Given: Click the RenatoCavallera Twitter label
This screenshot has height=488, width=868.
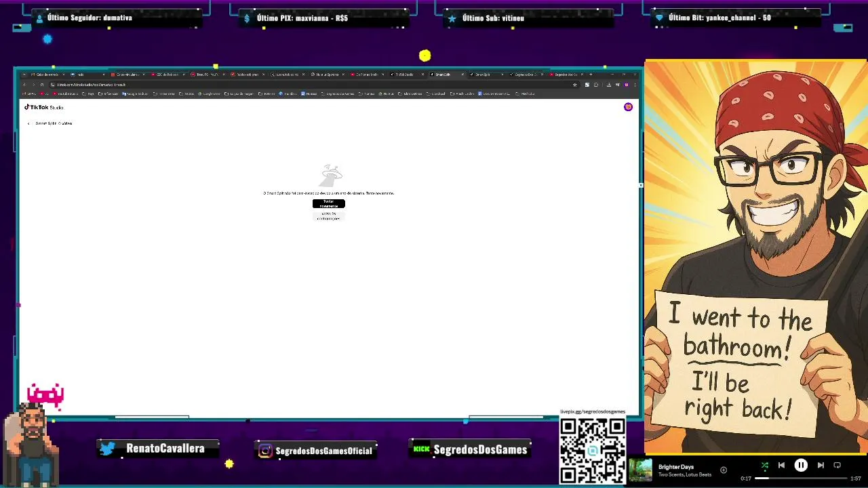Looking at the screenshot, I should point(165,448).
